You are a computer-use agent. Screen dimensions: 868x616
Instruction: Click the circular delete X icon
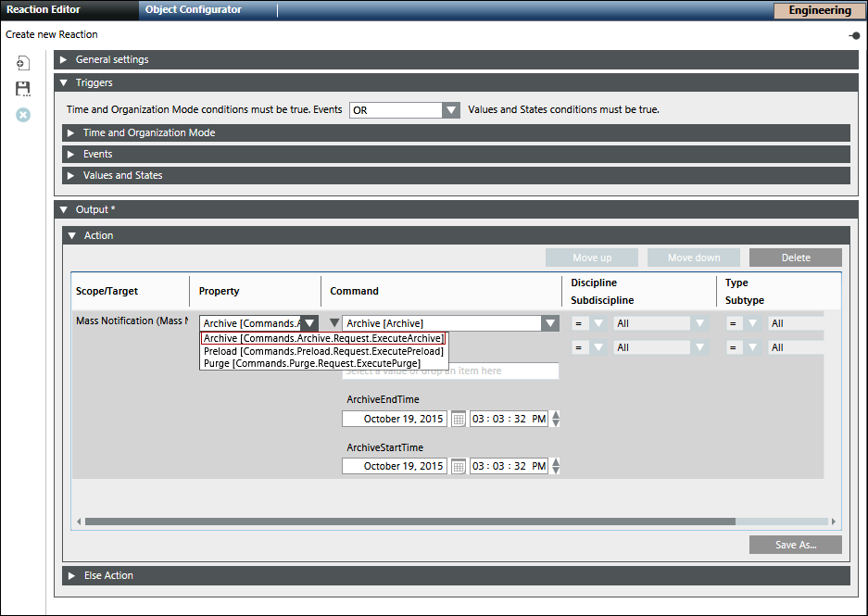pos(23,115)
